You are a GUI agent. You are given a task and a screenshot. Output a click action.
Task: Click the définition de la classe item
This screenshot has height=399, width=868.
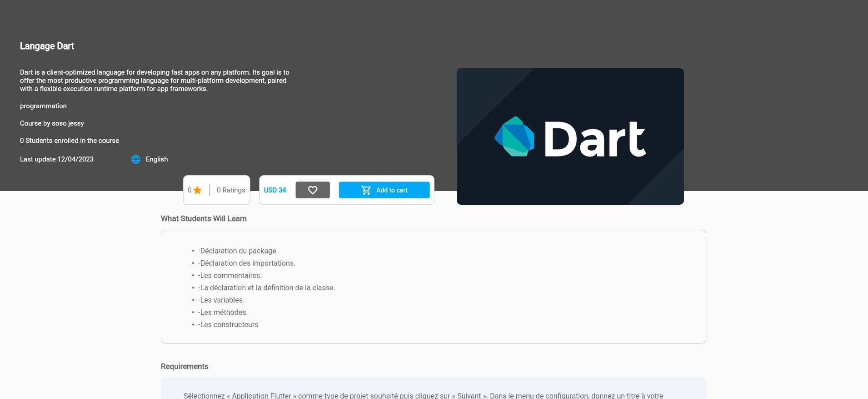pos(266,288)
